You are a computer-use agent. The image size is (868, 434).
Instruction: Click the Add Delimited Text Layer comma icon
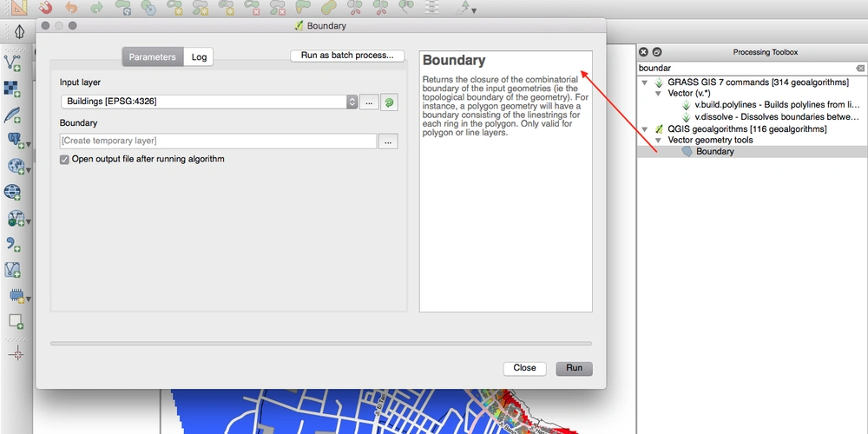point(12,244)
